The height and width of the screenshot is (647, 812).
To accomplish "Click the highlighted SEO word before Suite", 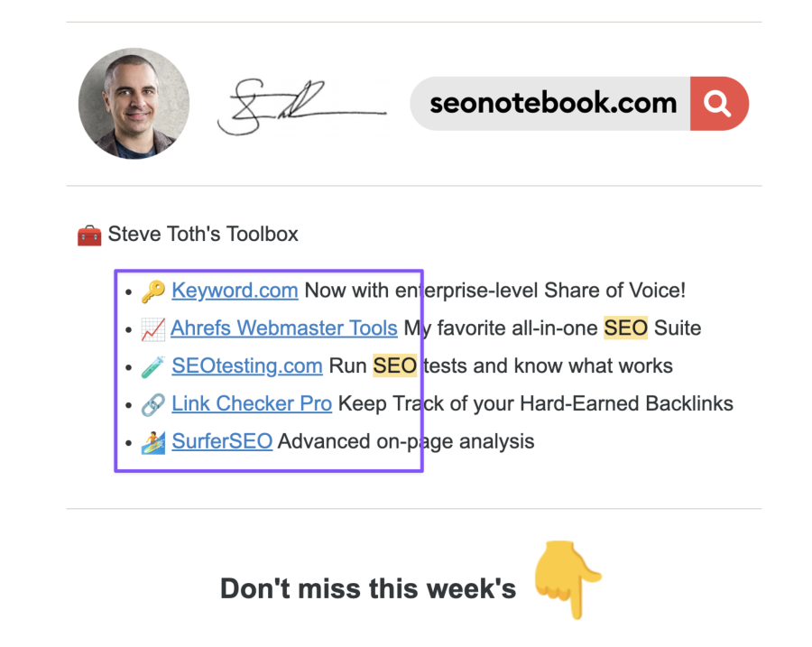I will tap(625, 328).
